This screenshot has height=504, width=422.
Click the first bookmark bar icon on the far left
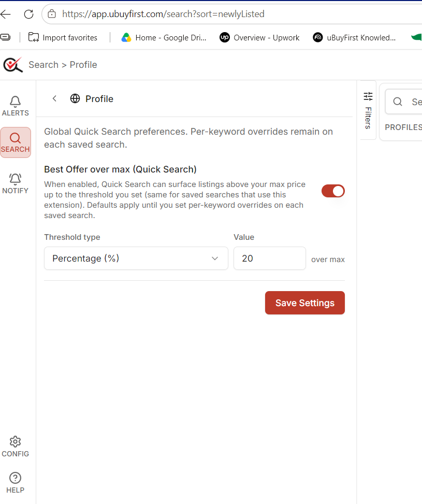click(6, 38)
